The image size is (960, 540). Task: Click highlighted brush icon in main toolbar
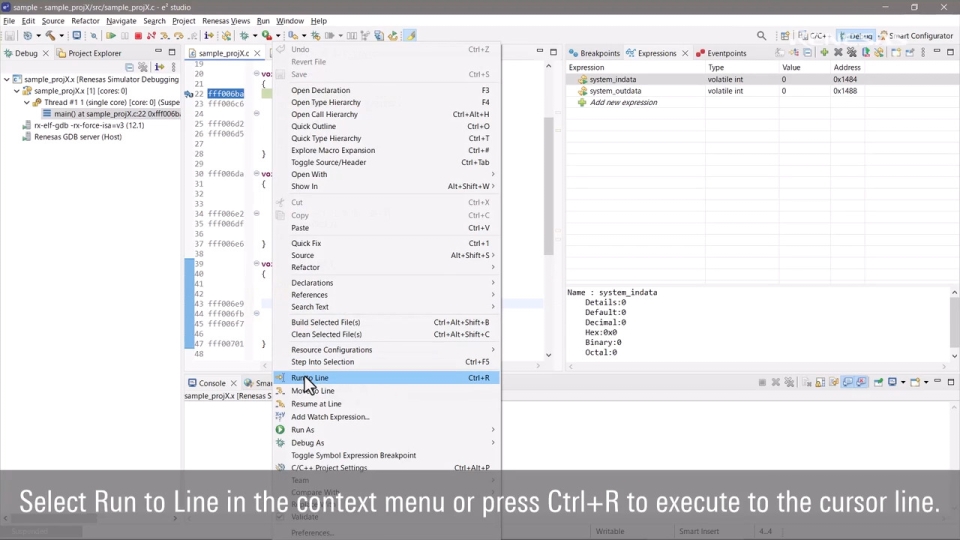click(x=411, y=36)
